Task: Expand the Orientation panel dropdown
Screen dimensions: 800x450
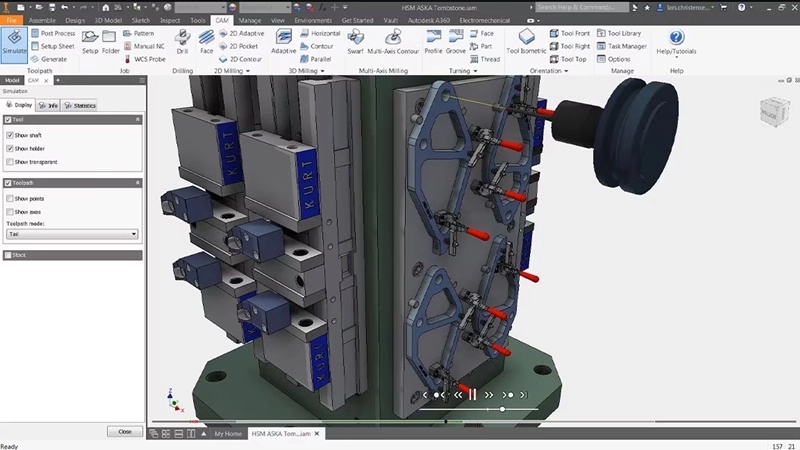Action: point(566,71)
